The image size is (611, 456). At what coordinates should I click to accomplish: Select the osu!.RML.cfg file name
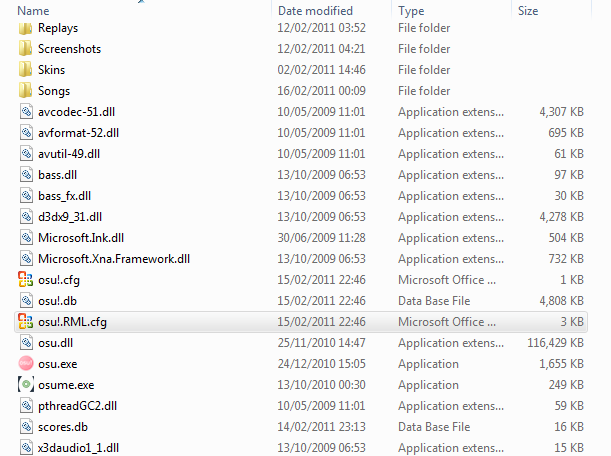coord(72,323)
